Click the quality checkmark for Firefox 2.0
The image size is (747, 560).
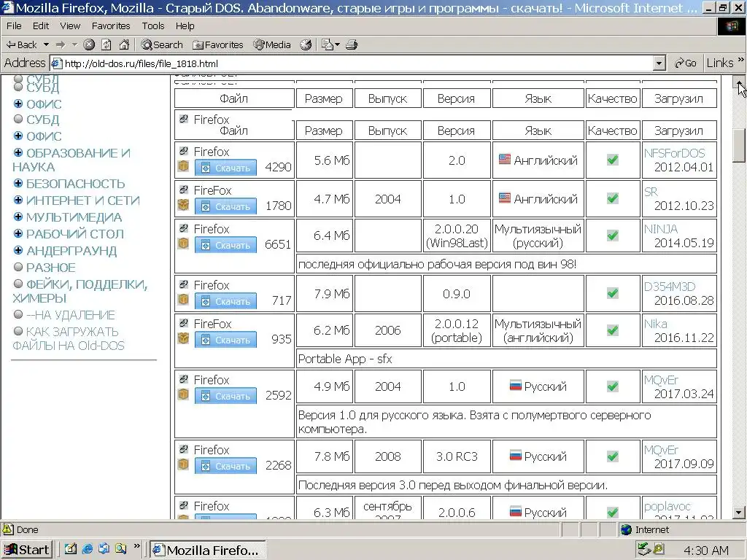point(613,160)
